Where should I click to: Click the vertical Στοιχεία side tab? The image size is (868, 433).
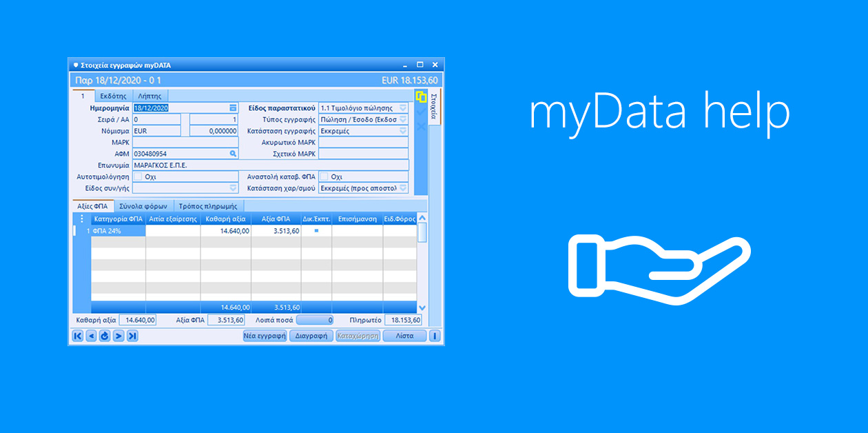coord(435,108)
